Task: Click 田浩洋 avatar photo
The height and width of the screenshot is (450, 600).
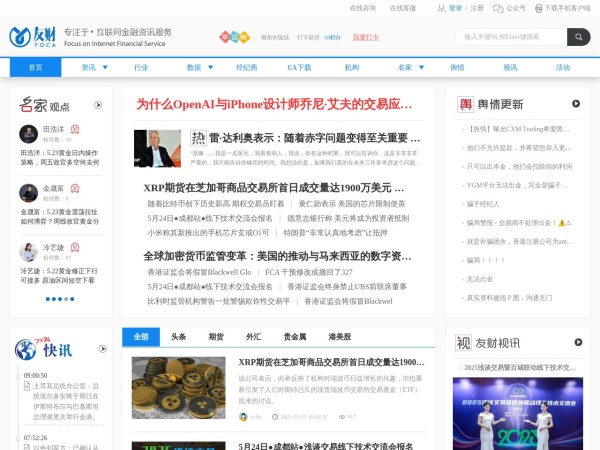Action: tap(29, 134)
